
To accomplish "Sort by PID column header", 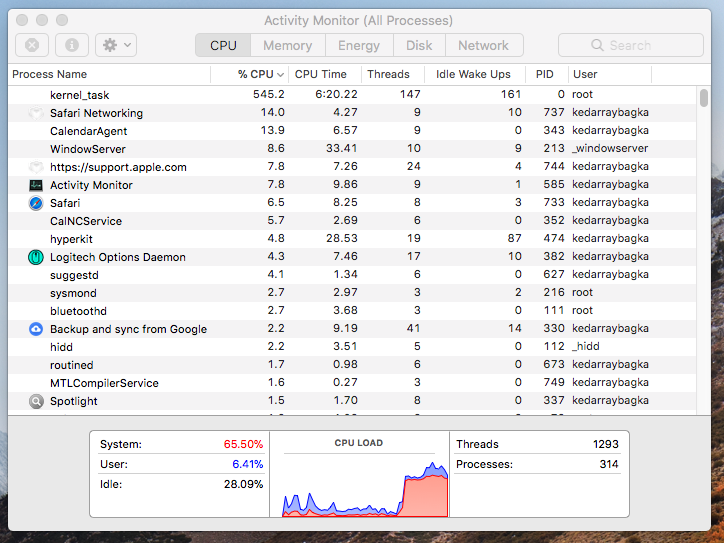I will tap(547, 74).
